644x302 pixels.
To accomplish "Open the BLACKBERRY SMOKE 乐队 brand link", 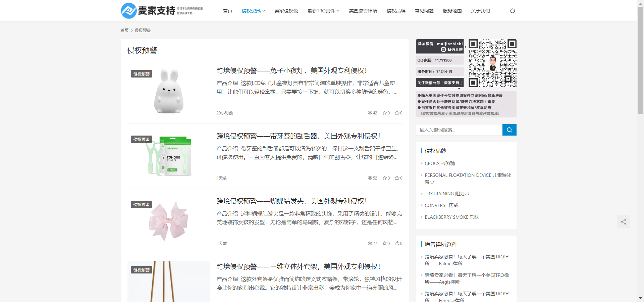I will pyautogui.click(x=452, y=217).
